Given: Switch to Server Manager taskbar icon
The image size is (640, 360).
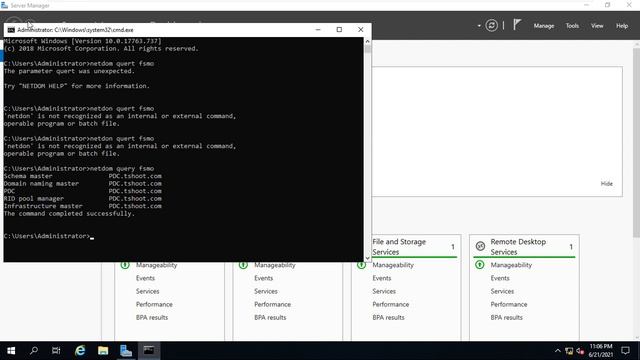Looking at the screenshot, I should (126, 351).
